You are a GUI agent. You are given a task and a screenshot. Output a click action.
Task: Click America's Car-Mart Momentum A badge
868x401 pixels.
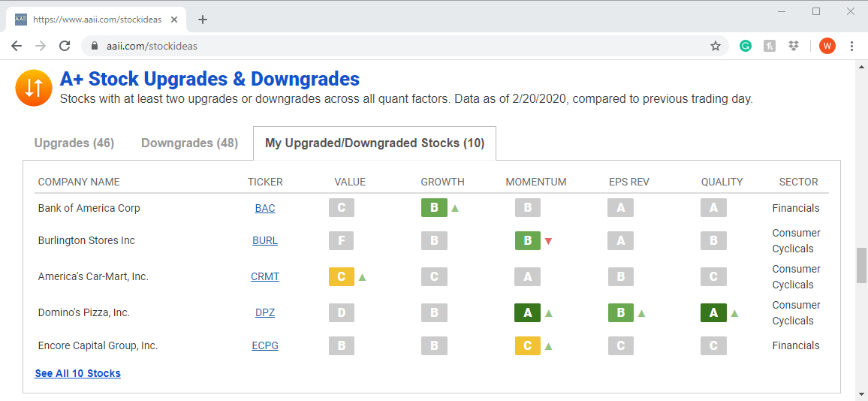click(528, 276)
